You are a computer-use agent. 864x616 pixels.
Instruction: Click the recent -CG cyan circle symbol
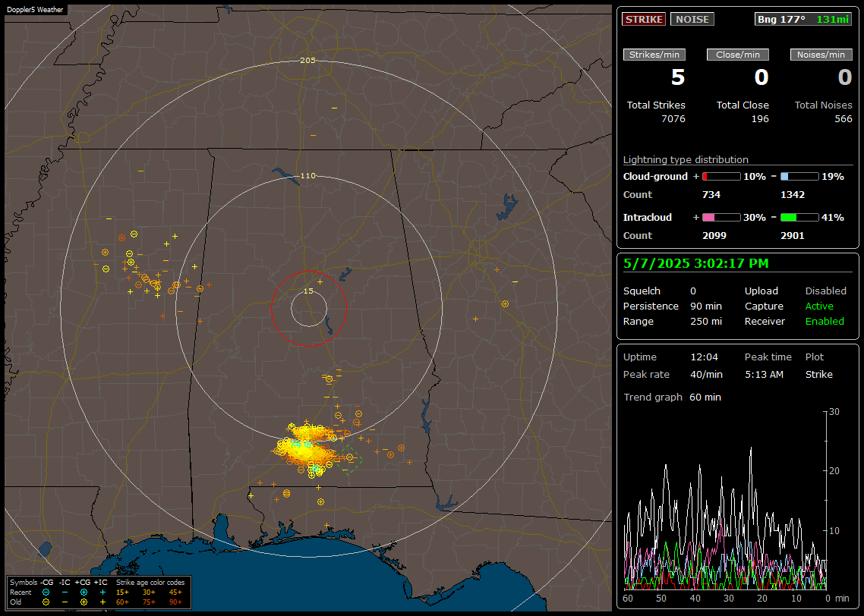coord(46,592)
